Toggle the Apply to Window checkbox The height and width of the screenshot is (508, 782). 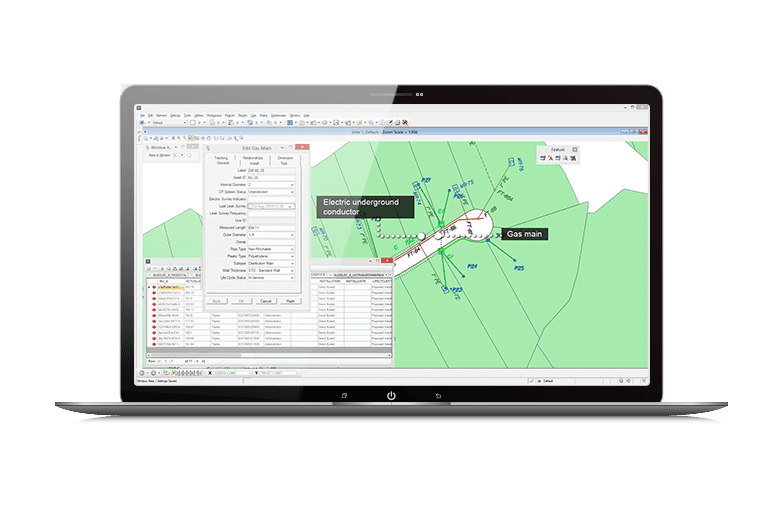(x=189, y=155)
